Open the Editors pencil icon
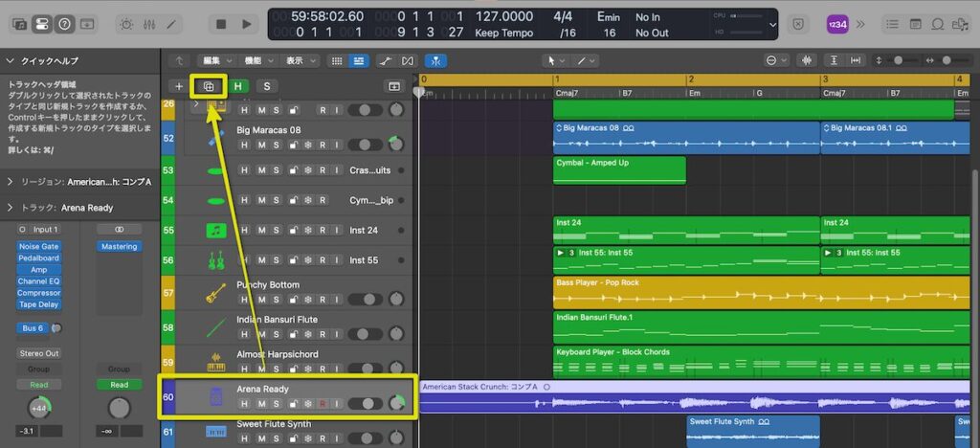Viewport: 980px width, 448px height. pyautogui.click(x=170, y=24)
